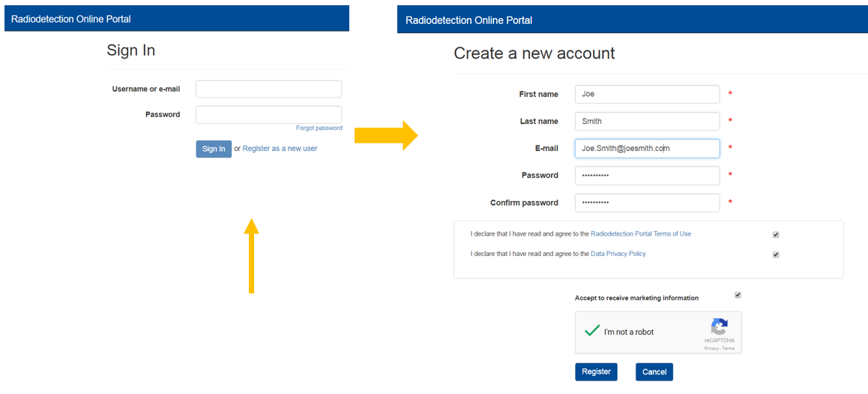Tick the I'm not a robot checkmark
This screenshot has height=394, width=868.
click(591, 331)
